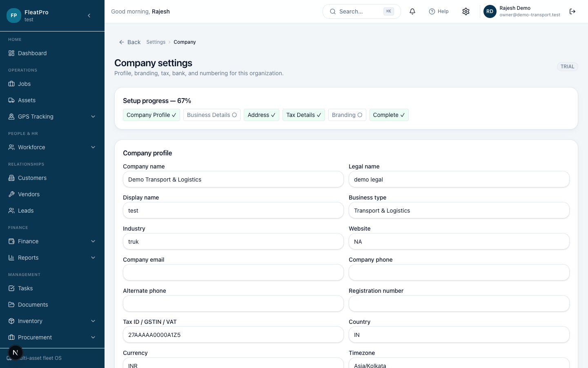Click the TRIAL badge
Image resolution: width=588 pixels, height=368 pixels.
[x=568, y=67]
